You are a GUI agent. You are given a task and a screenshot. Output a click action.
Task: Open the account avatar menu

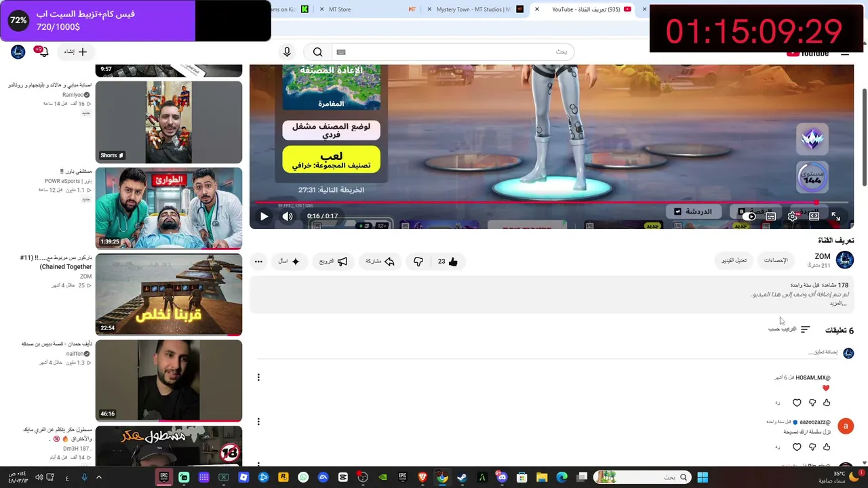point(18,52)
